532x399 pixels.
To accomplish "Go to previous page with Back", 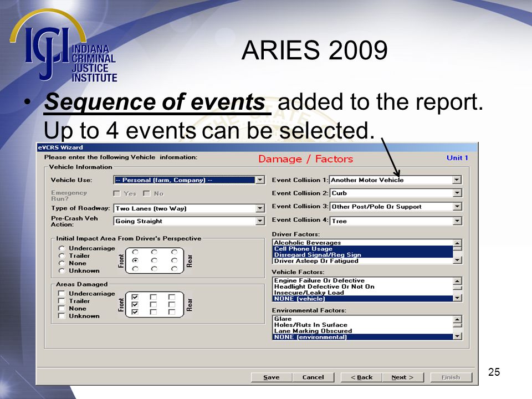I will coord(361,377).
